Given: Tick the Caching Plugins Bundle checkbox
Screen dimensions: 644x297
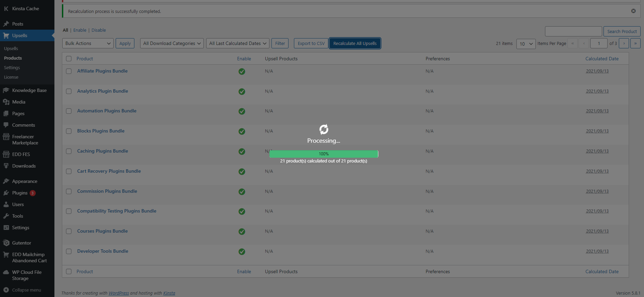Looking at the screenshot, I should [x=69, y=151].
